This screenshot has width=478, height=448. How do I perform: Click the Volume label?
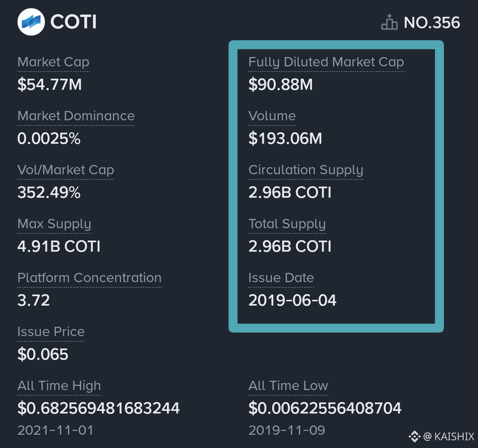(x=272, y=116)
